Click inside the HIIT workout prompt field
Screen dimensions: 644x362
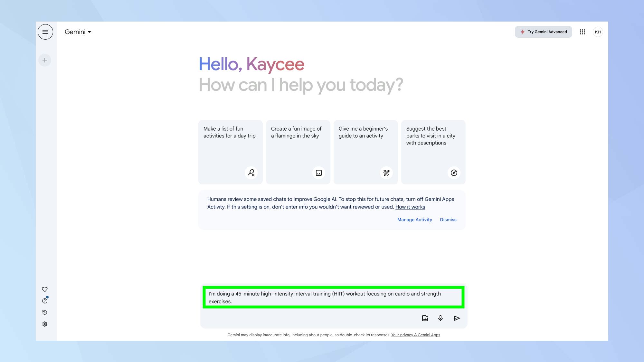click(x=333, y=297)
